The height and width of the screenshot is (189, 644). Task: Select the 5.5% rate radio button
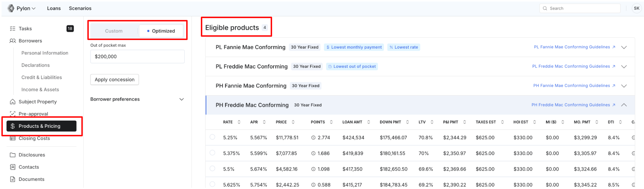[212, 169]
